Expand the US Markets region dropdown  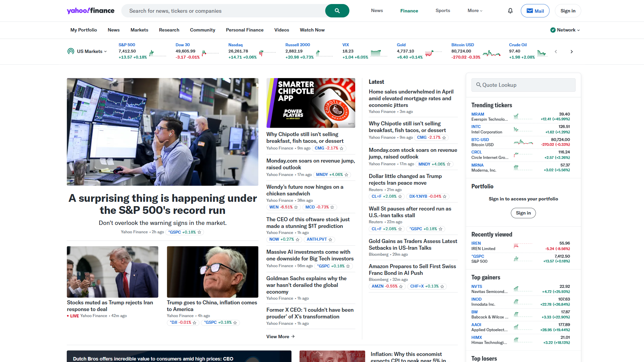pos(92,51)
